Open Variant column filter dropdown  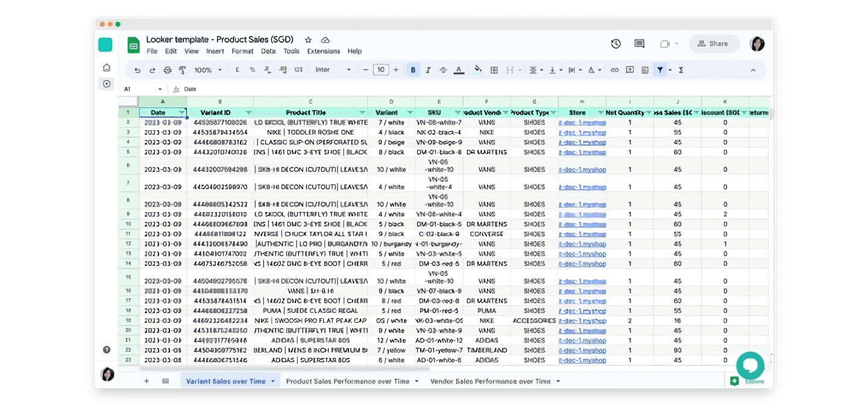(410, 113)
